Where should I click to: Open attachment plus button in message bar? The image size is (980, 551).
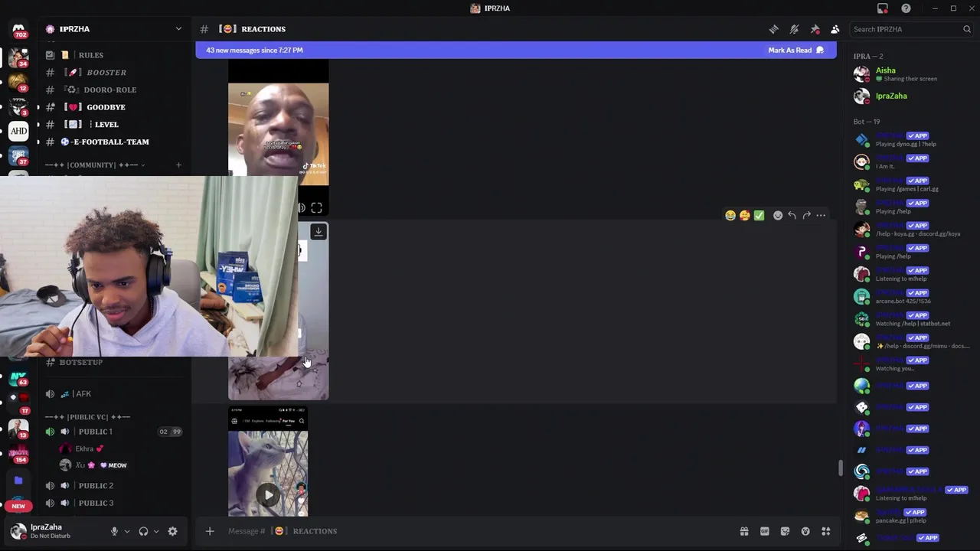point(210,531)
